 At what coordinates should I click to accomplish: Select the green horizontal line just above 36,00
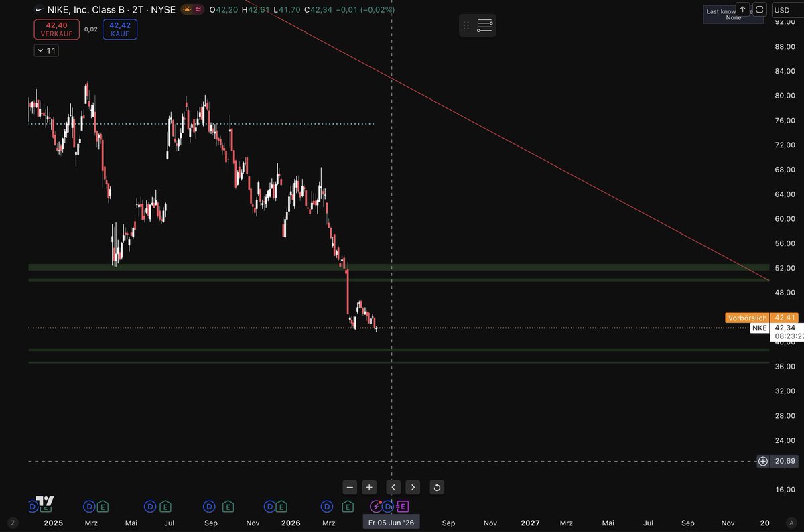(399, 362)
